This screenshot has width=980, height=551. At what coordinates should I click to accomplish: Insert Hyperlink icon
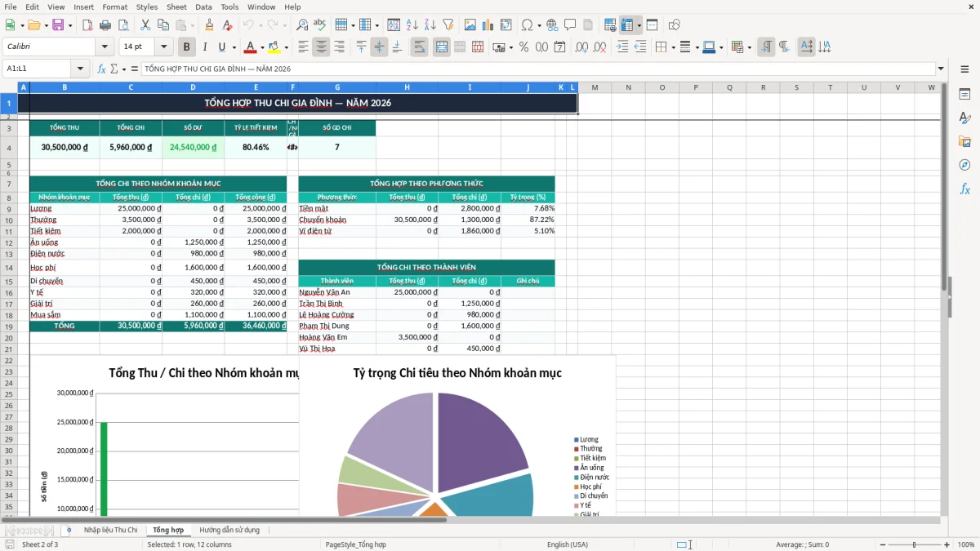552,25
